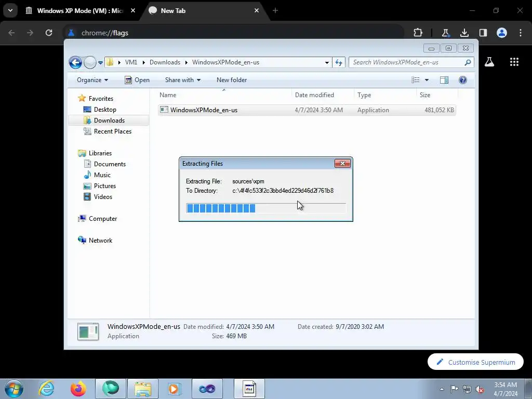This screenshot has height=399, width=532.
Task: Open Windows Explorer taskbar icon
Action: point(143,389)
